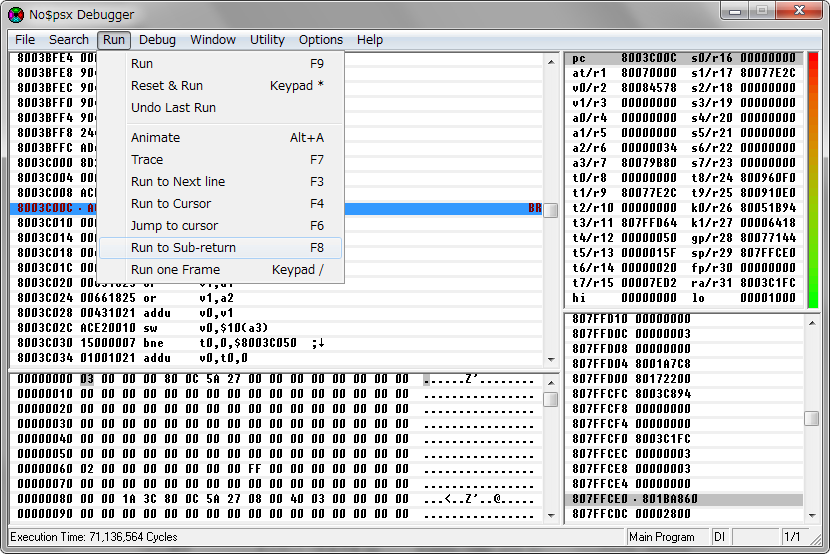
Task: Minimize the No$psx Debugger window
Action: pyautogui.click(x=735, y=11)
